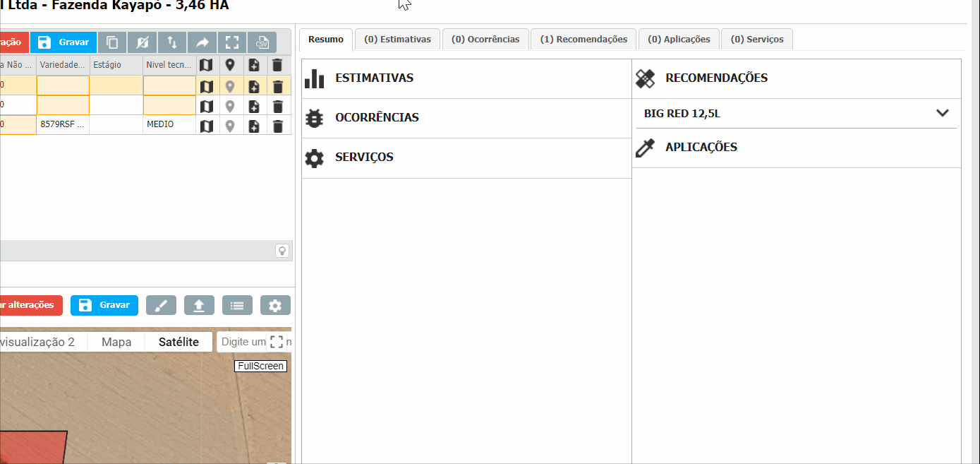Add a document to the first highlighted row
This screenshot has width=980, height=464.
[x=254, y=87]
